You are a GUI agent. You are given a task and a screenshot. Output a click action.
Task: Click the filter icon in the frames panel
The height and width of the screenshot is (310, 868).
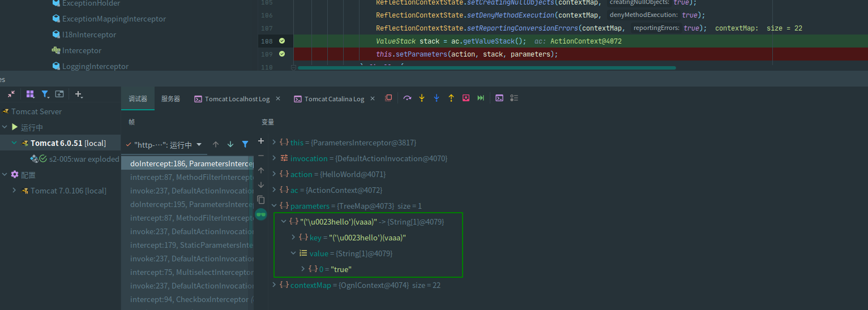point(245,144)
